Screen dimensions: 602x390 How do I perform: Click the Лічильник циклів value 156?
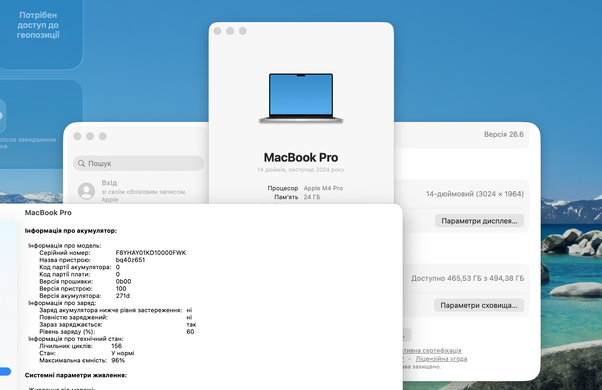click(x=116, y=346)
